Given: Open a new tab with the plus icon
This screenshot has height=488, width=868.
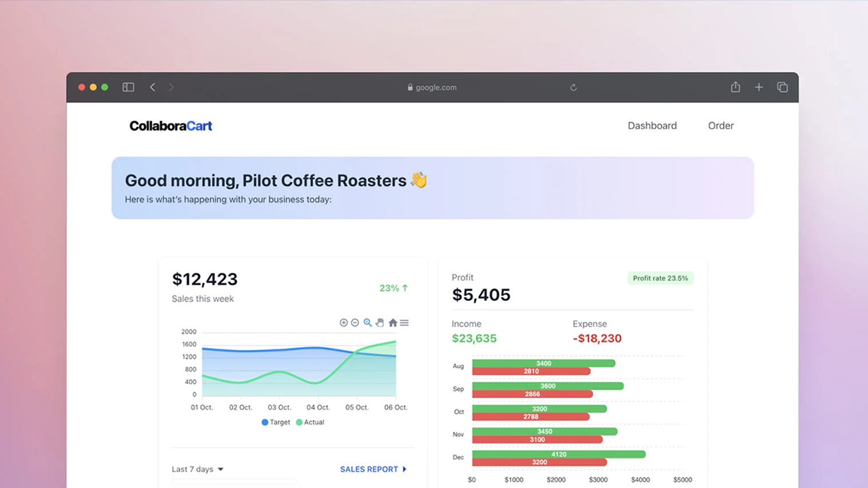Looking at the screenshot, I should 759,87.
